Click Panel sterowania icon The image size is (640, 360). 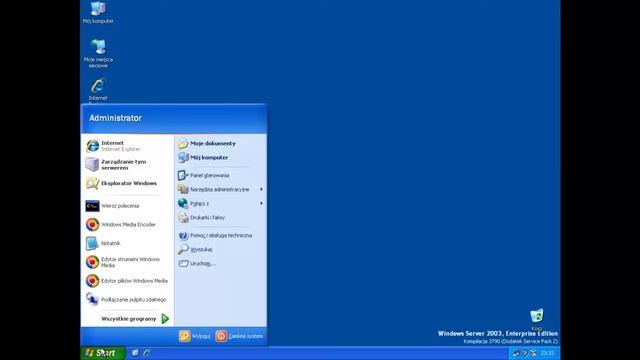pos(183,176)
